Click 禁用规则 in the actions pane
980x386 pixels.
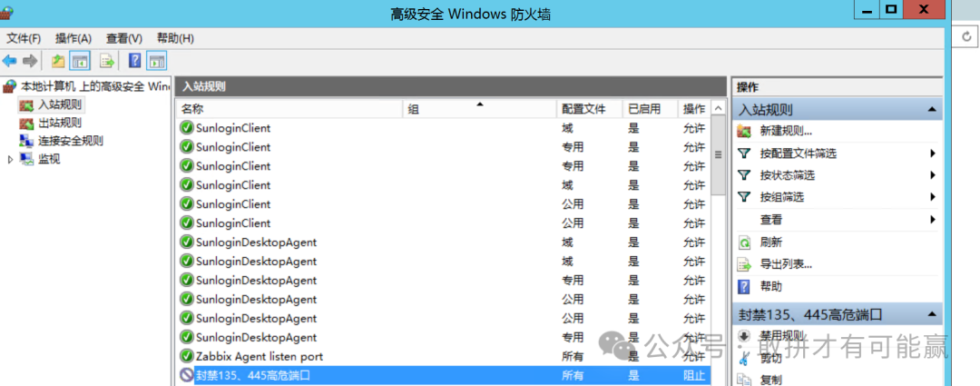pos(781,336)
